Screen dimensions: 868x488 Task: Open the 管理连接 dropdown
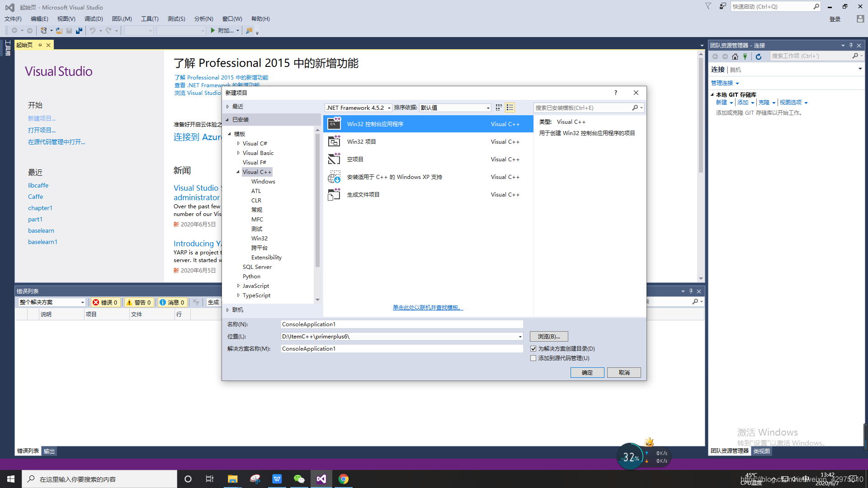[x=725, y=83]
